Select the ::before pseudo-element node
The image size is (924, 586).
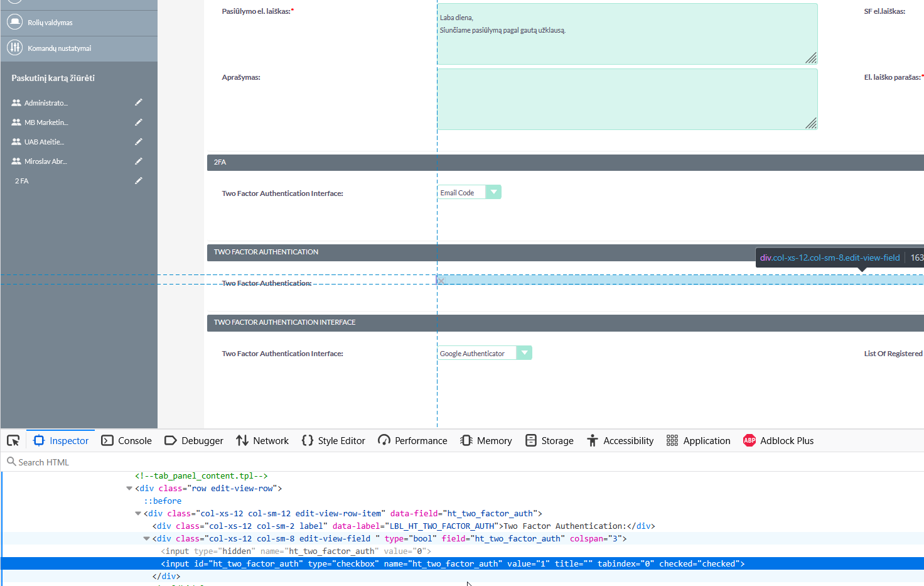pos(163,501)
